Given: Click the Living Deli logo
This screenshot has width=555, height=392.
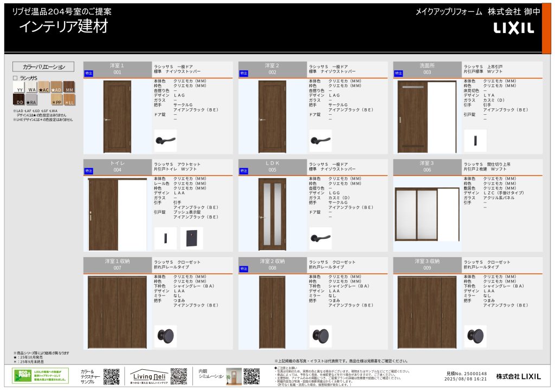Looking at the screenshot, I should coord(149,376).
